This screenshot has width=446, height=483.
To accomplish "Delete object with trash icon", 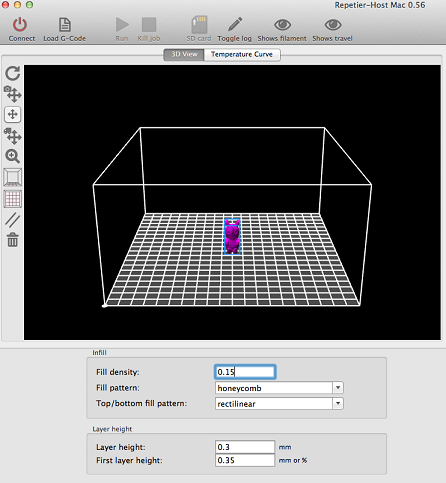I will 13,240.
